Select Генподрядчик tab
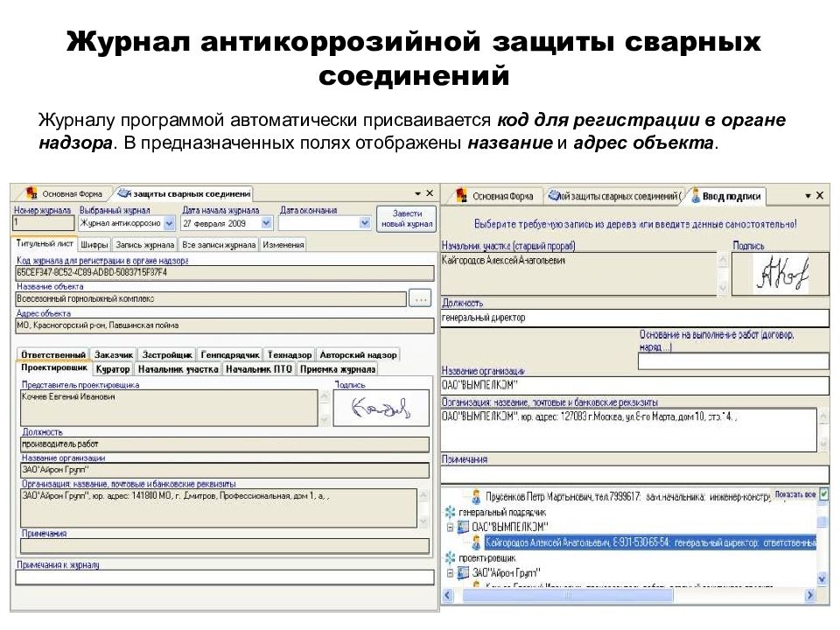Screen dimensions: 840x630 [x=230, y=354]
